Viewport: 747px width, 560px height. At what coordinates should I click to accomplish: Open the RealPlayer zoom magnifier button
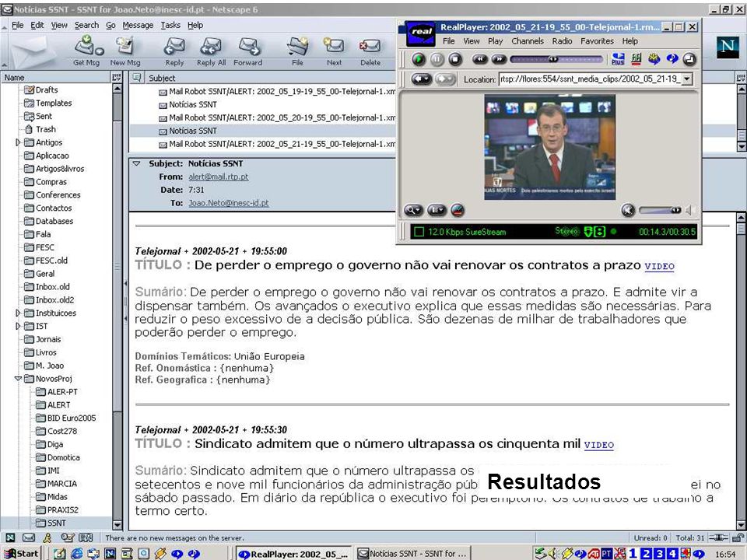tap(412, 210)
